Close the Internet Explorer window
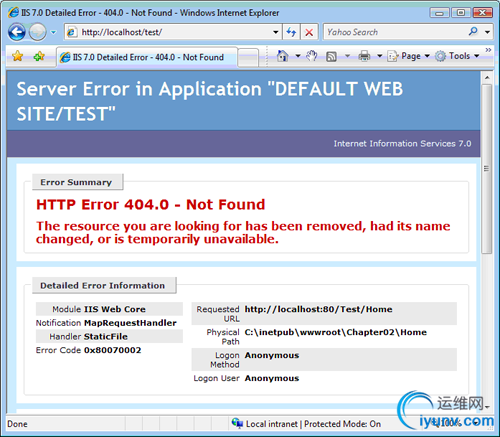The height and width of the screenshot is (437, 500). 482,13
